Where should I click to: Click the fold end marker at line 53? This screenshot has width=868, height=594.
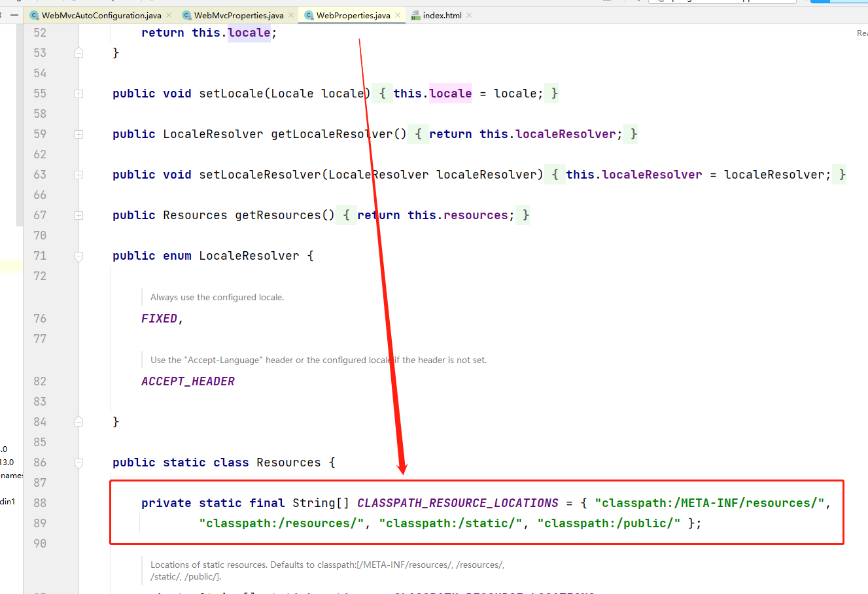click(78, 53)
